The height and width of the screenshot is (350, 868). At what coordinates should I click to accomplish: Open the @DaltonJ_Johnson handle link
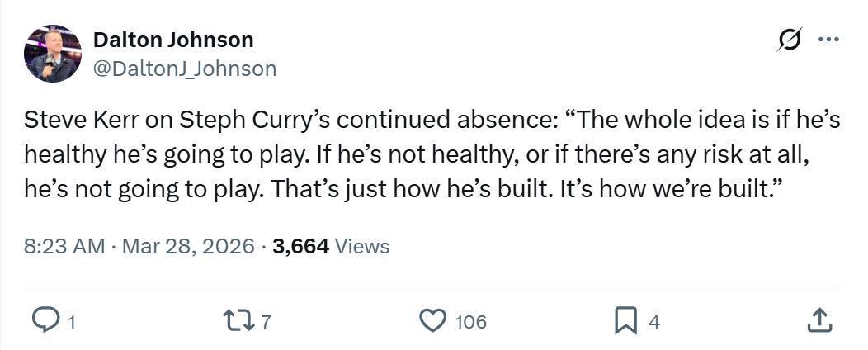coord(185,69)
